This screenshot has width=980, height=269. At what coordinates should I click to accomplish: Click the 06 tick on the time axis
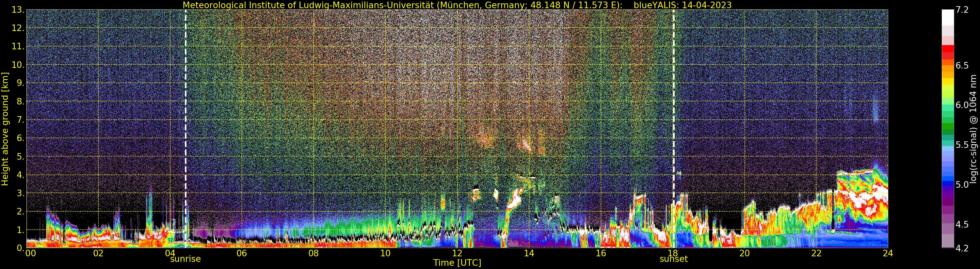point(242,253)
